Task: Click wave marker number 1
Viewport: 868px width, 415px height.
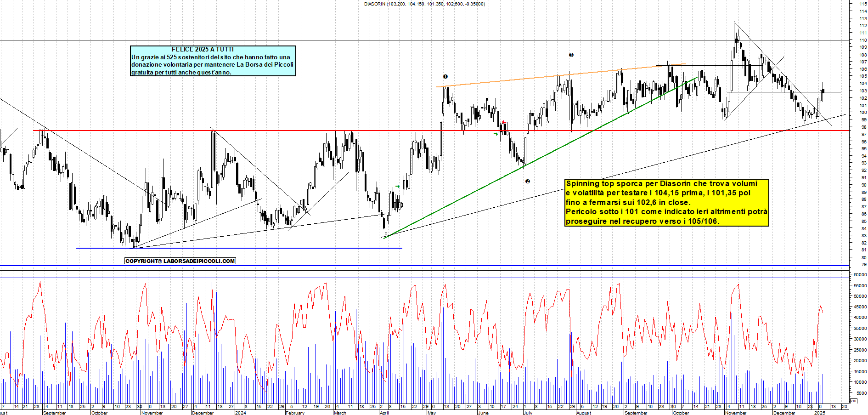Action: tap(445, 77)
